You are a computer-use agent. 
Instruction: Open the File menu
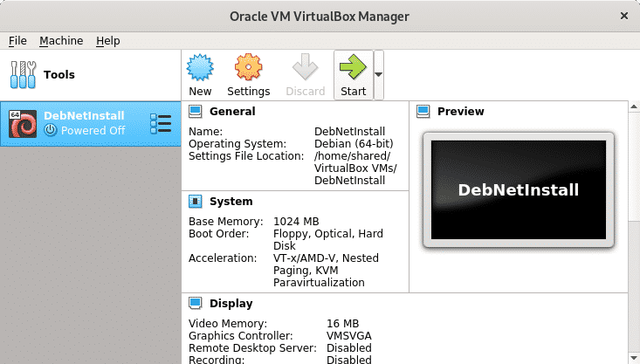pos(17,41)
